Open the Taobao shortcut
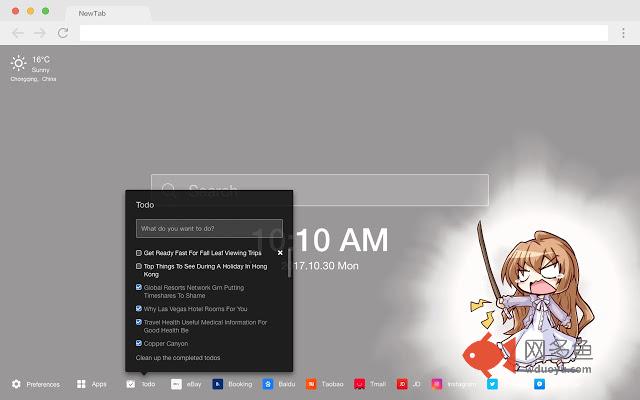The width and height of the screenshot is (640, 400). [x=311, y=384]
